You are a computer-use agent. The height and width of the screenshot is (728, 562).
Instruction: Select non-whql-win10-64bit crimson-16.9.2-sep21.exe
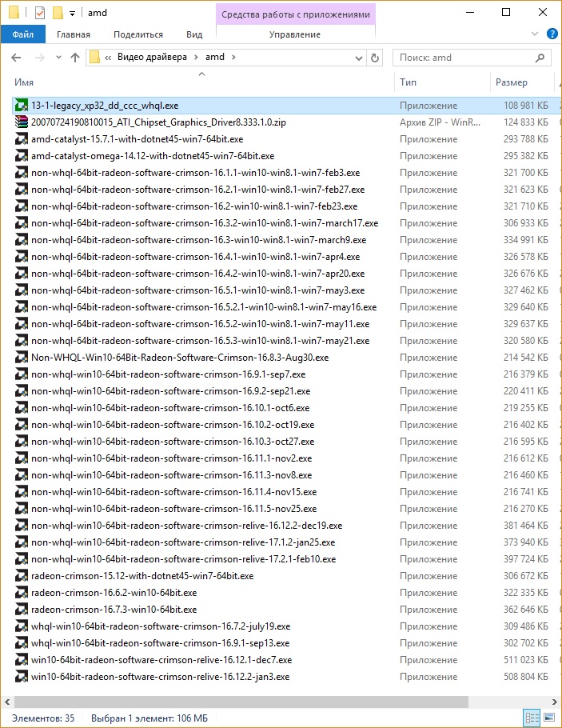[170, 391]
